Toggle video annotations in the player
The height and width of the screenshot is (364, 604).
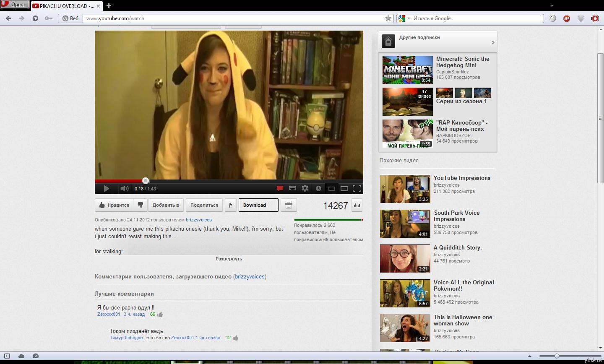coord(280,188)
